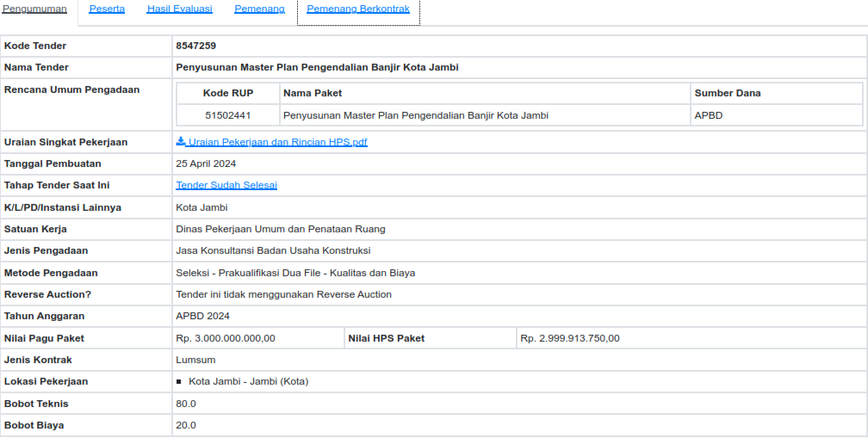Click the Dinas Pekerjaan Umum dan Penataan Ruang text
Screen dimensions: 868x438
281,229
